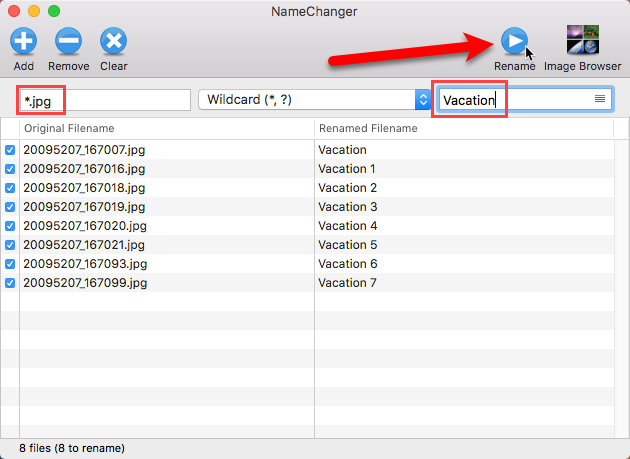Select the 20095207_167099.jpg filename
Image resolution: width=630 pixels, height=459 pixels.
85,283
